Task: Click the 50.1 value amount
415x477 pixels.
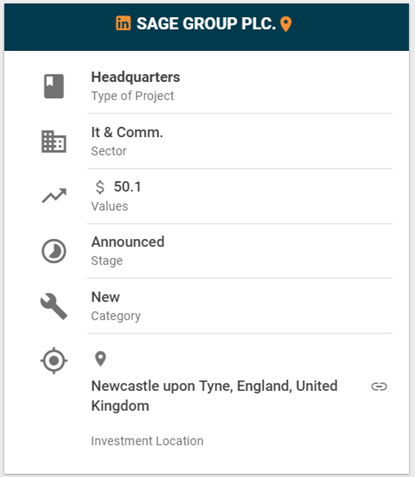Action: 127,187
